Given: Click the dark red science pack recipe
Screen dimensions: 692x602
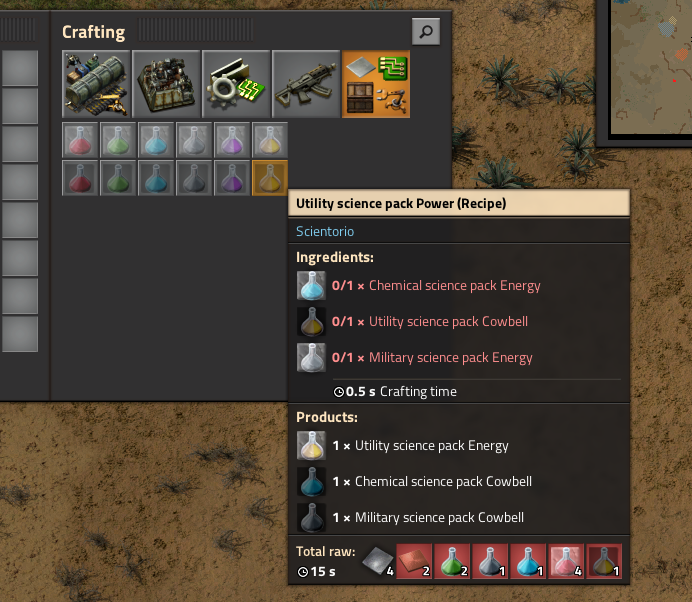Looking at the screenshot, I should [x=80, y=178].
